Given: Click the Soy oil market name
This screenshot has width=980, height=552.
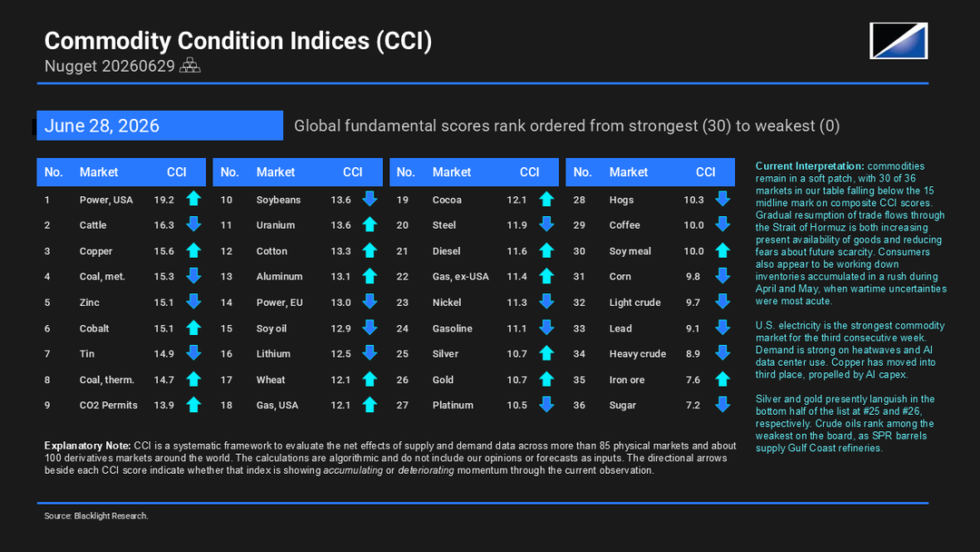Looking at the screenshot, I should [271, 328].
